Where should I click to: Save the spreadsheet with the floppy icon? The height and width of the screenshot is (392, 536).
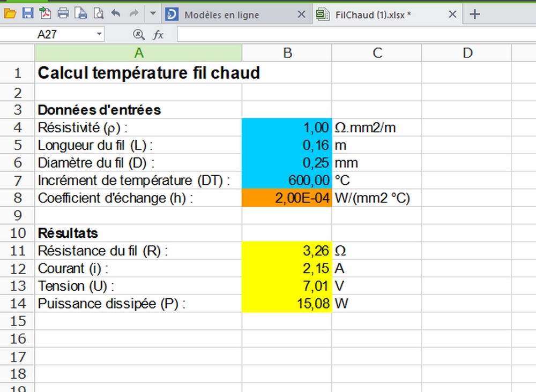click(x=28, y=14)
